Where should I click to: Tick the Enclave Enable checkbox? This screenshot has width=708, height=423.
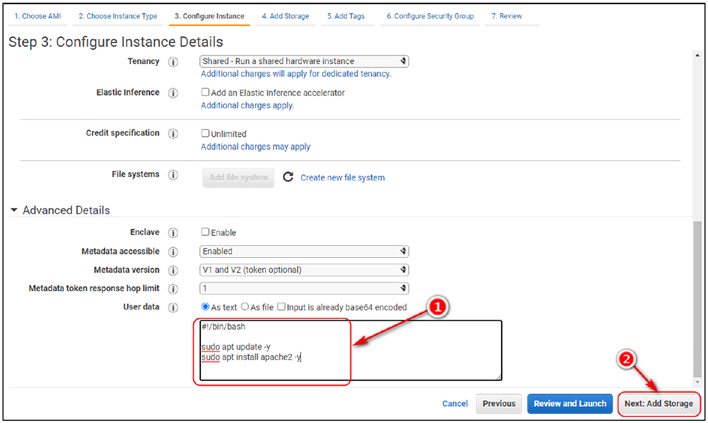point(205,232)
